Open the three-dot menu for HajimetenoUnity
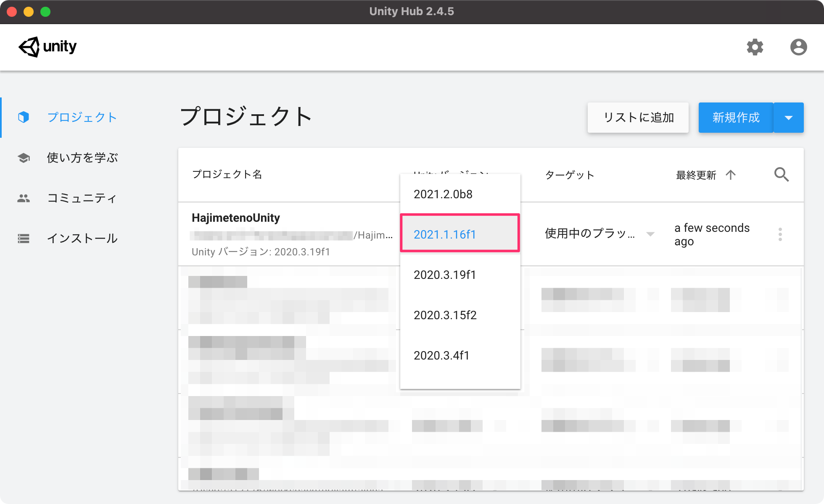 tap(780, 234)
